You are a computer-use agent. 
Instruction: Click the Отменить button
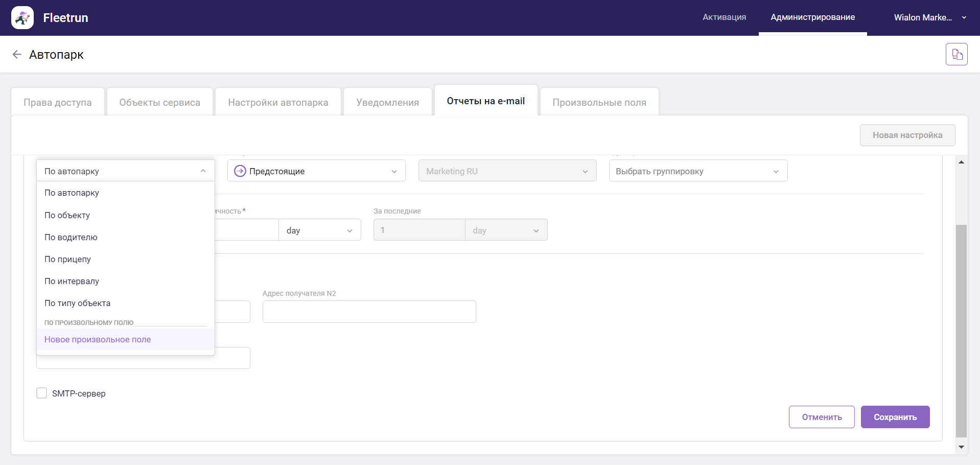[821, 417]
